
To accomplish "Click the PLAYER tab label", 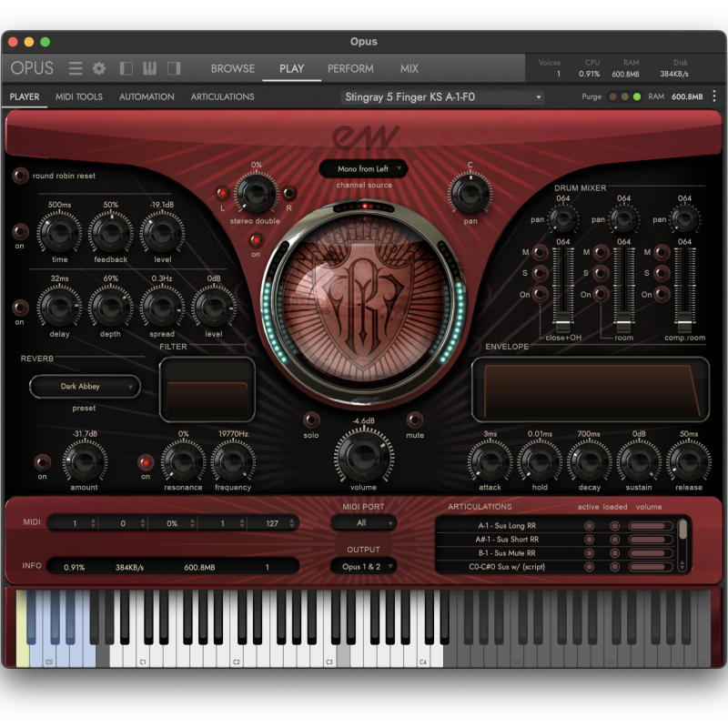I will [x=25, y=96].
